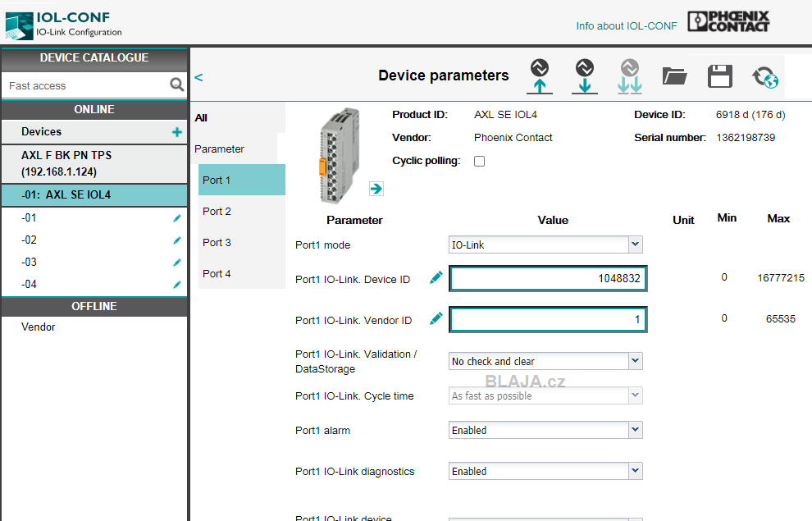Select the Port 3 tab
The width and height of the screenshot is (812, 521).
pyautogui.click(x=242, y=242)
